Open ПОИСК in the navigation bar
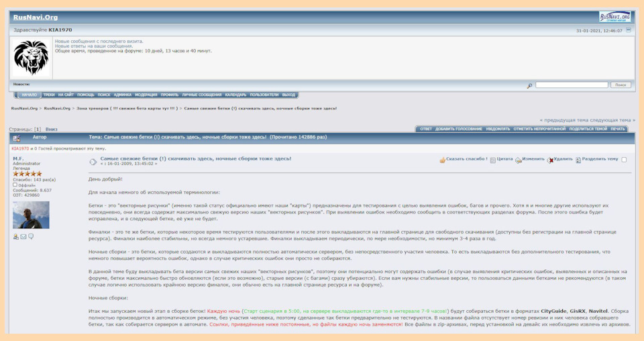The image size is (644, 341). pyautogui.click(x=104, y=95)
